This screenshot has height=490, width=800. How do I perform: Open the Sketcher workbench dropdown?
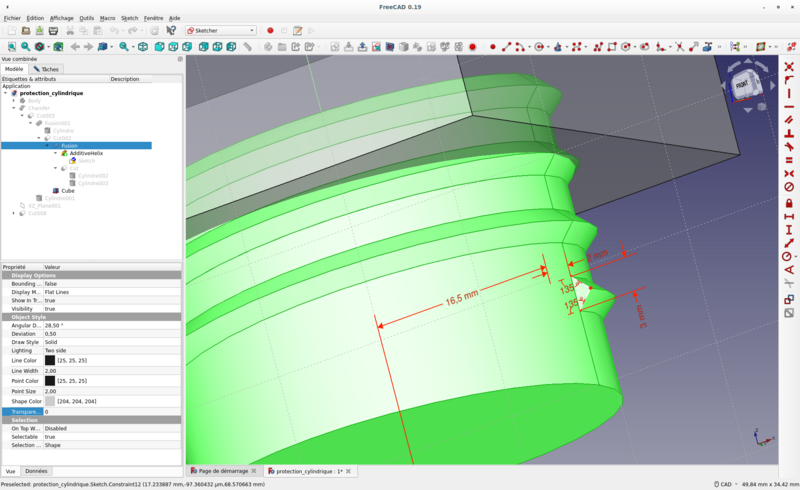click(x=220, y=31)
